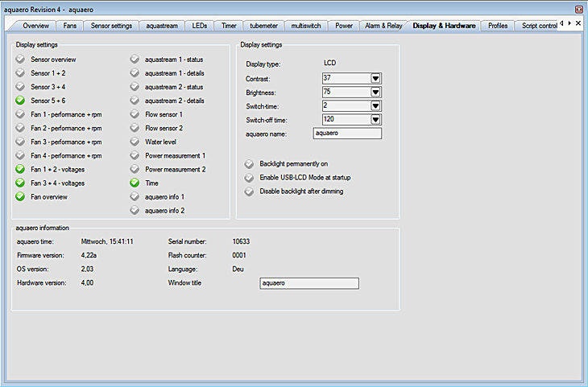Toggle the Power measurement 2 icon
This screenshot has height=387, width=588.
(135, 169)
